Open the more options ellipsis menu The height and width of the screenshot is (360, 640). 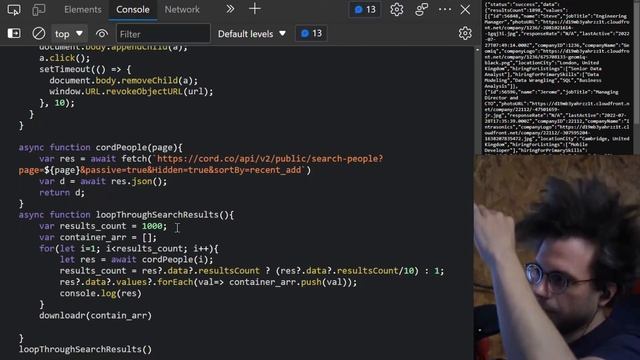click(x=445, y=9)
